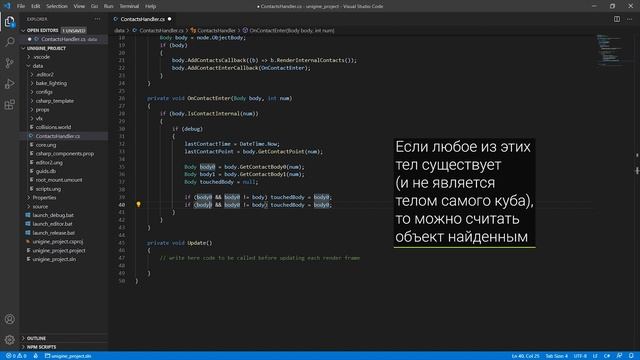Open Run menu

(109, 6)
